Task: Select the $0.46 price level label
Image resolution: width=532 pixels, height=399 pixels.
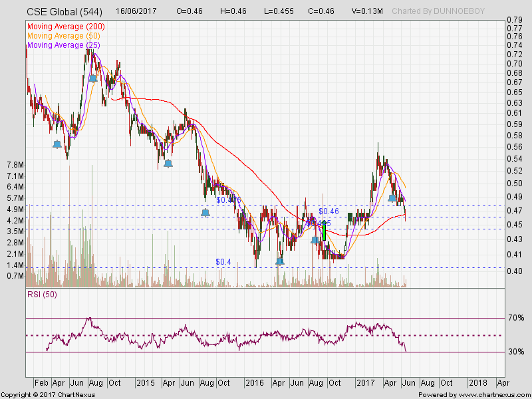Action: point(329,211)
